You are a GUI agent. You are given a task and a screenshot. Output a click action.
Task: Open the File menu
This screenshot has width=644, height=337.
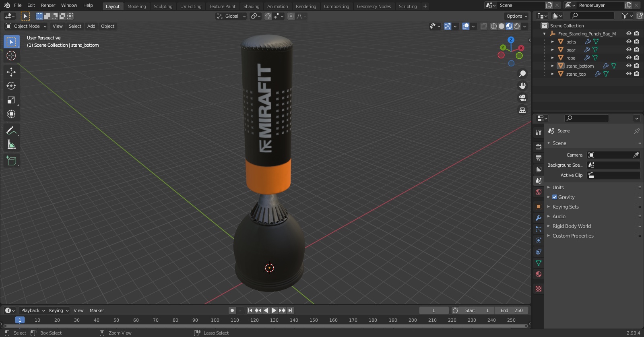point(18,5)
